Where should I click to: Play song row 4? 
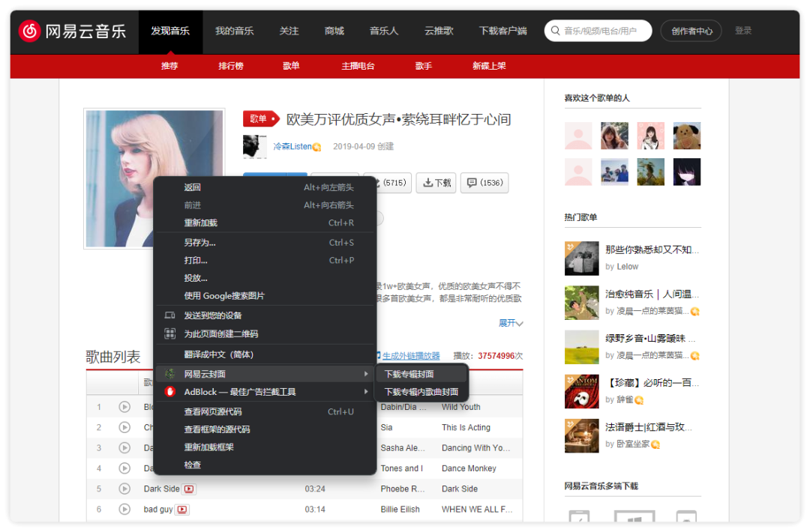(124, 468)
